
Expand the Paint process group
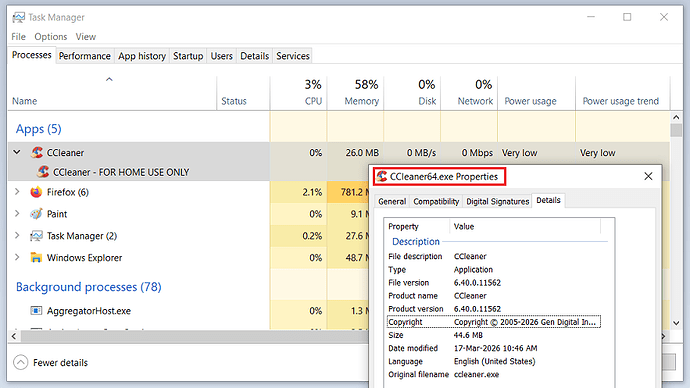pyautogui.click(x=17, y=213)
